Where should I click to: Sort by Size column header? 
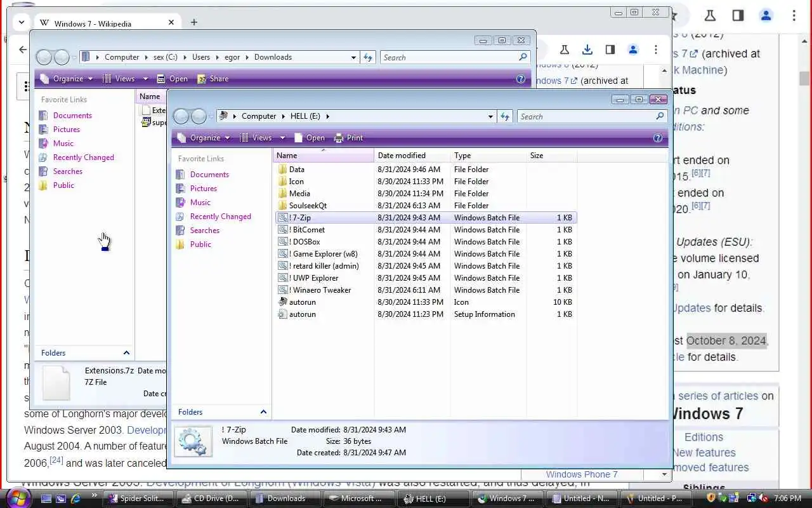pyautogui.click(x=551, y=156)
